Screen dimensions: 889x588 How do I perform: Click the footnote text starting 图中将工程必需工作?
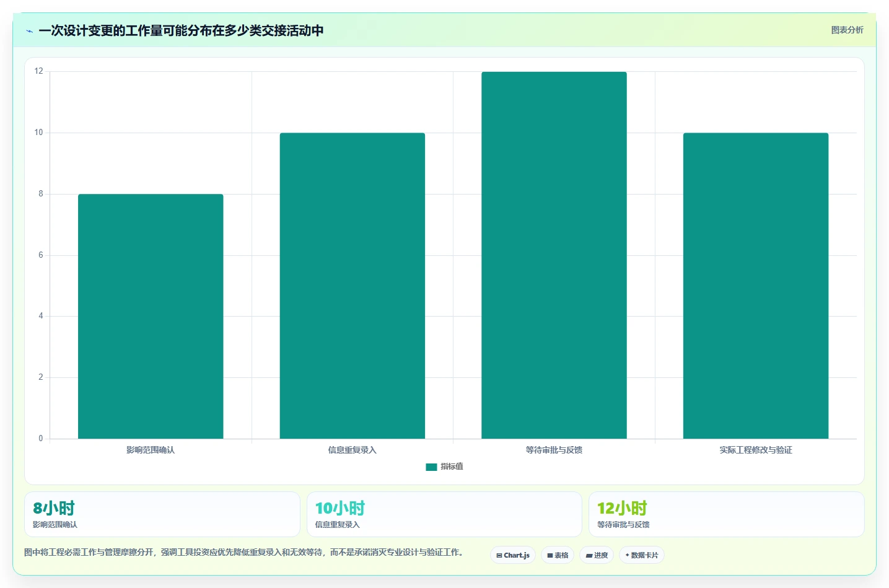pyautogui.click(x=245, y=552)
